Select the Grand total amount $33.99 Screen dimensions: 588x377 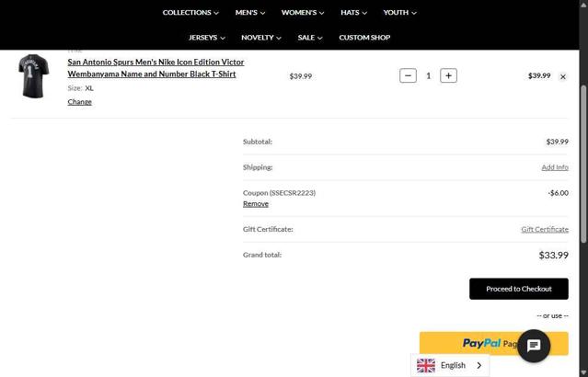click(x=554, y=256)
